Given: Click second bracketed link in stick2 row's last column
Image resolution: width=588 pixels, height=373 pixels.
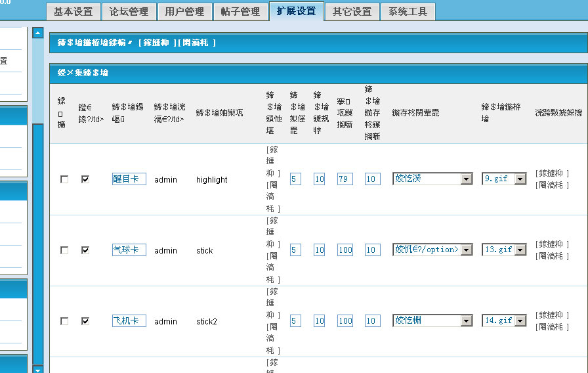Looking at the screenshot, I should [552, 327].
